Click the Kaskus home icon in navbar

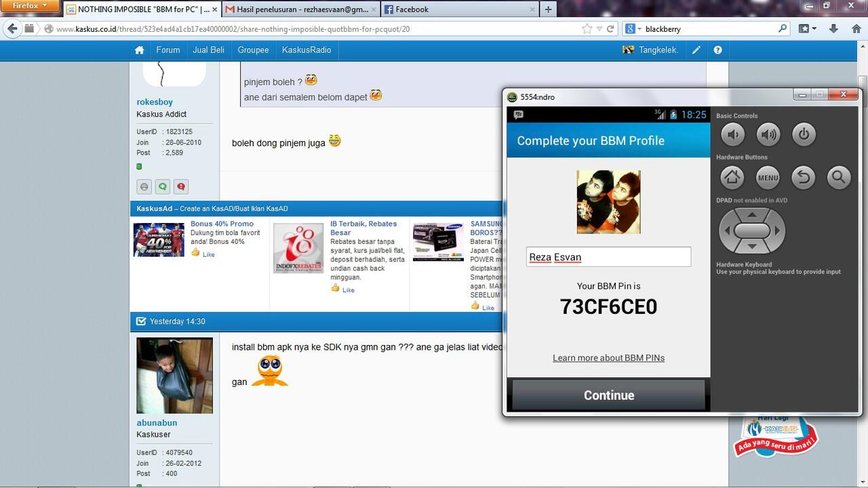[x=139, y=50]
